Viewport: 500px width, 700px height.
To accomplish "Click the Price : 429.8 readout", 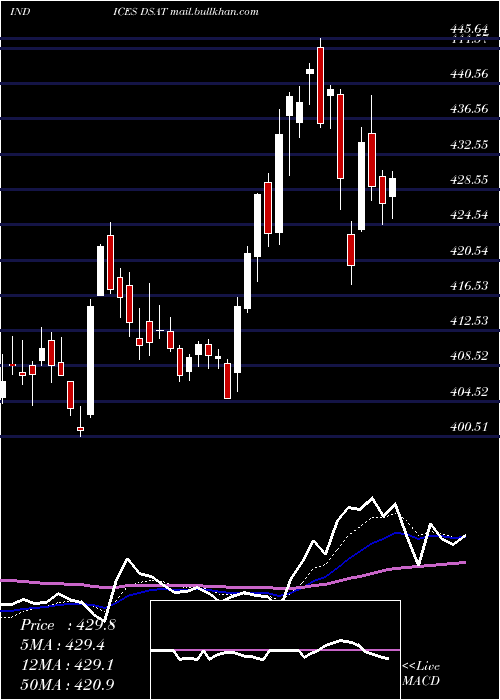I will point(68,625).
